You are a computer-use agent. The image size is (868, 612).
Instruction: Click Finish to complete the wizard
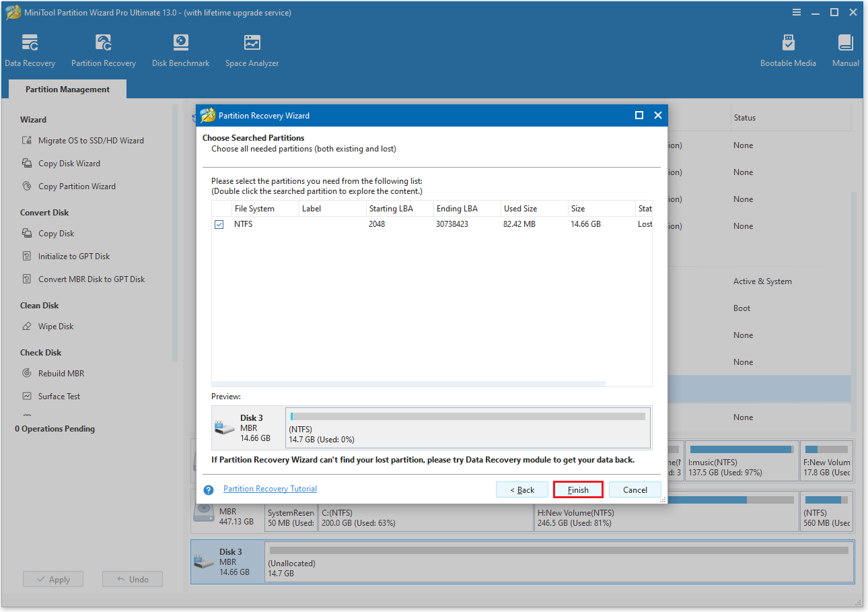coord(578,490)
